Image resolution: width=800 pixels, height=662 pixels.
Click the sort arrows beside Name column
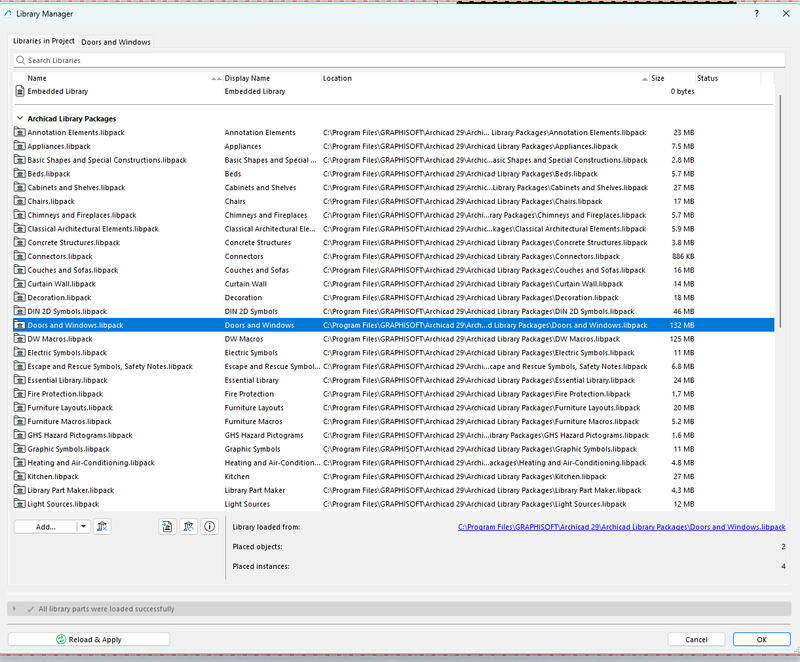[216, 79]
